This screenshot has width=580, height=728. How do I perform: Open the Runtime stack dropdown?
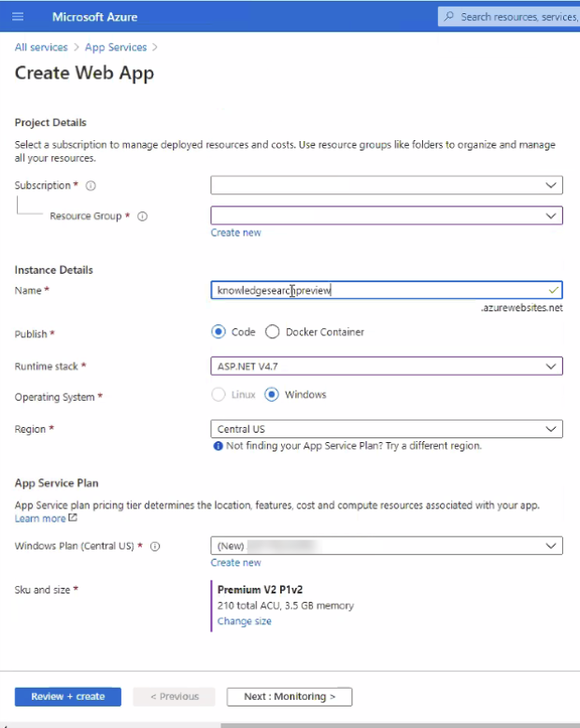[x=386, y=366]
